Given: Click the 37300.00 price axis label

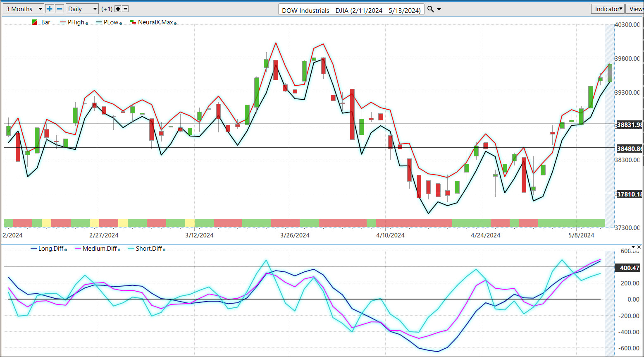Looking at the screenshot, I should click(x=627, y=228).
